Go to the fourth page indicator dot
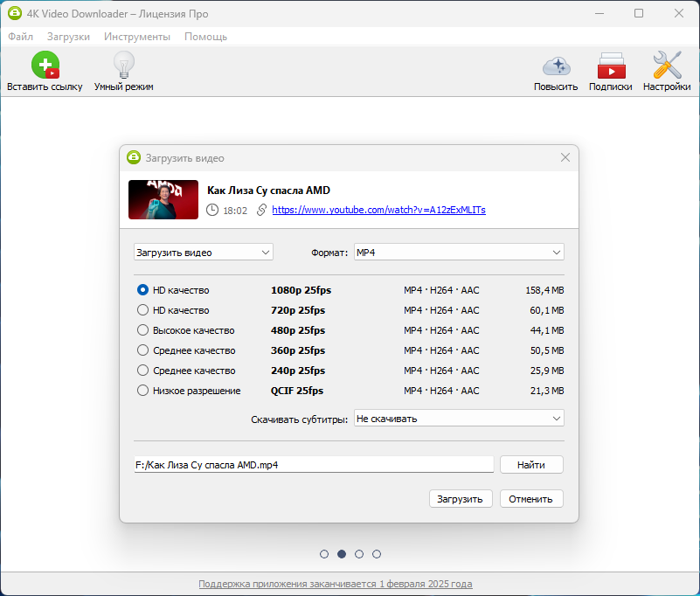 377,554
